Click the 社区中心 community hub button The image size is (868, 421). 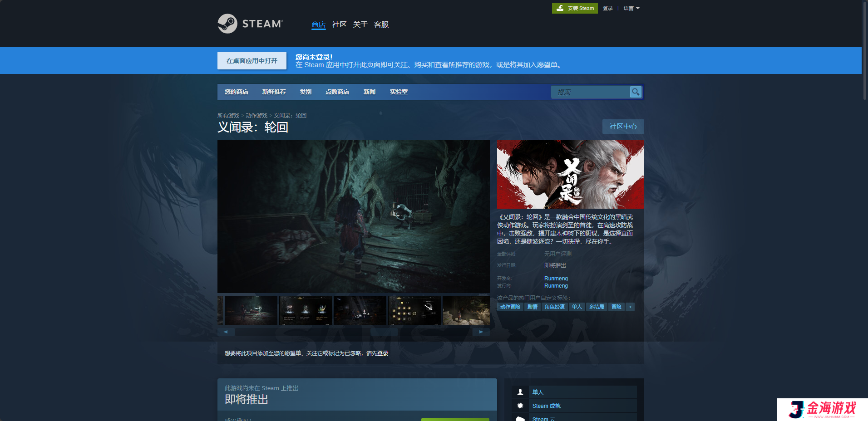[623, 127]
